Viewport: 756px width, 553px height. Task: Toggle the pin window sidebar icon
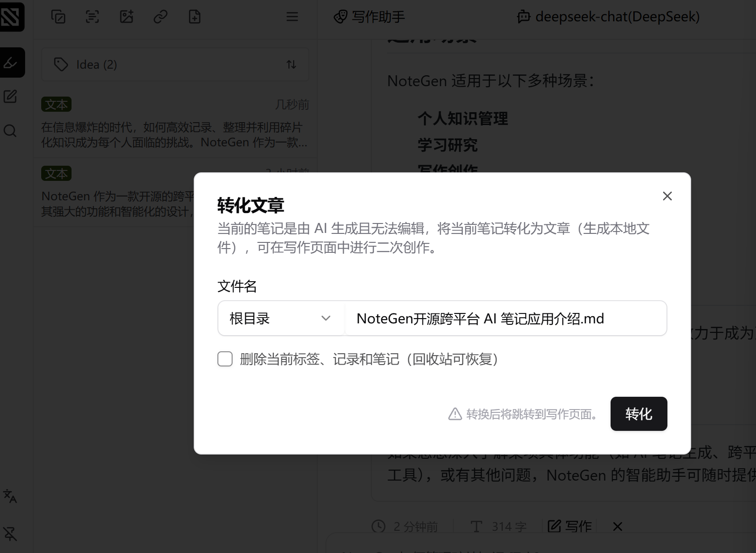tap(10, 534)
